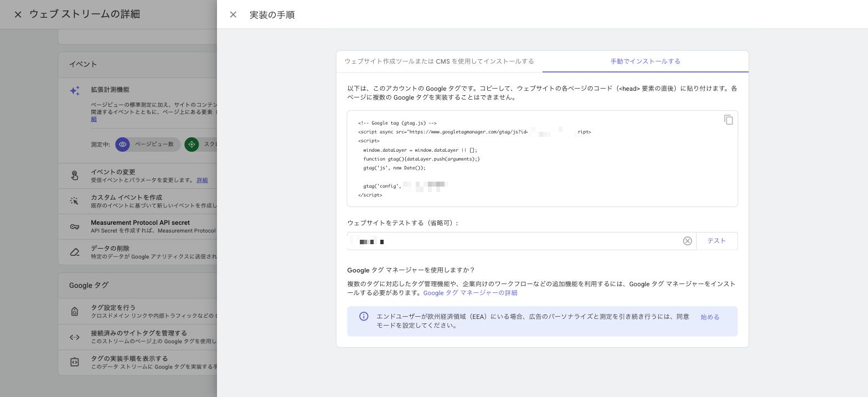This screenshot has height=397, width=868.
Task: Click the info icon in EEA notice
Action: 364,317
